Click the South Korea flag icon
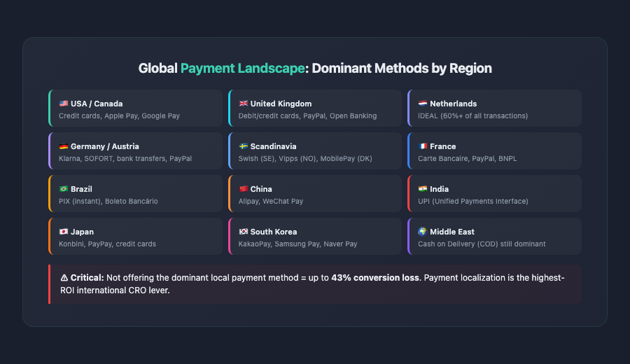This screenshot has height=364, width=630. pos(243,232)
